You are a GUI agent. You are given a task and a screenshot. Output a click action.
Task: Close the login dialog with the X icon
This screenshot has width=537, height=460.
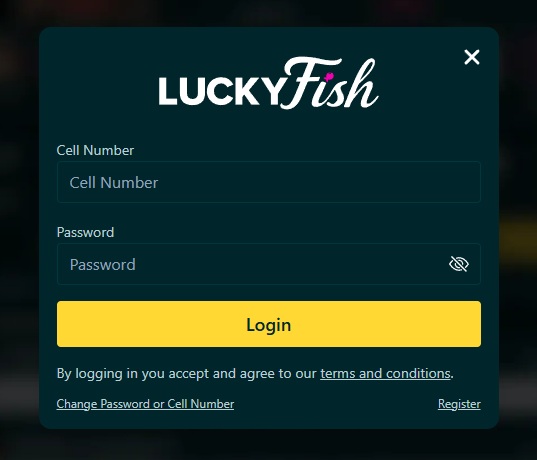472,57
